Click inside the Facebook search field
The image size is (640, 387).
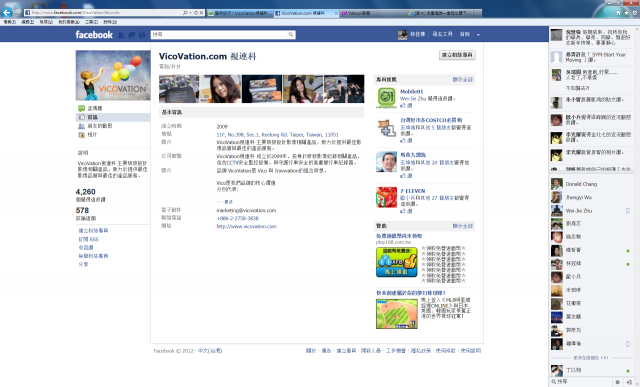[219, 35]
